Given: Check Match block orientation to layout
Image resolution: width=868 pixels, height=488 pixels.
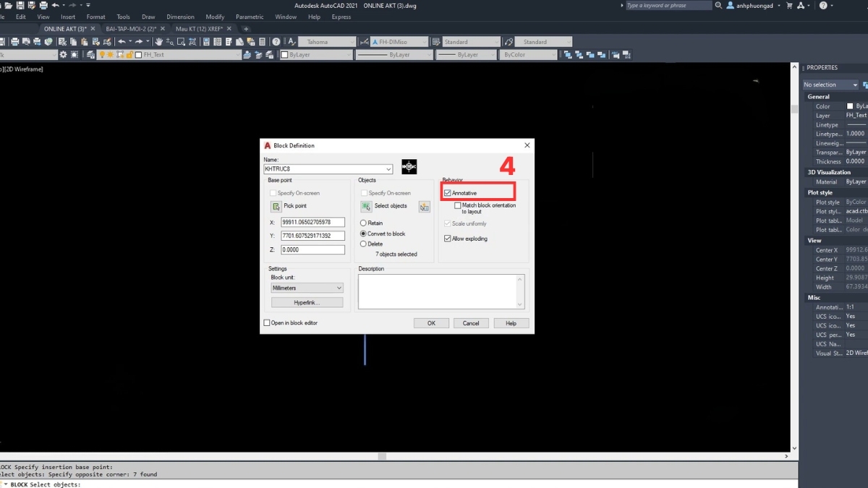Looking at the screenshot, I should [x=458, y=205].
